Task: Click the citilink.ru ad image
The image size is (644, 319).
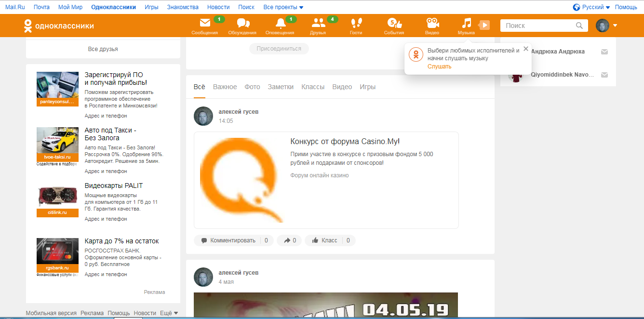Action: (57, 199)
